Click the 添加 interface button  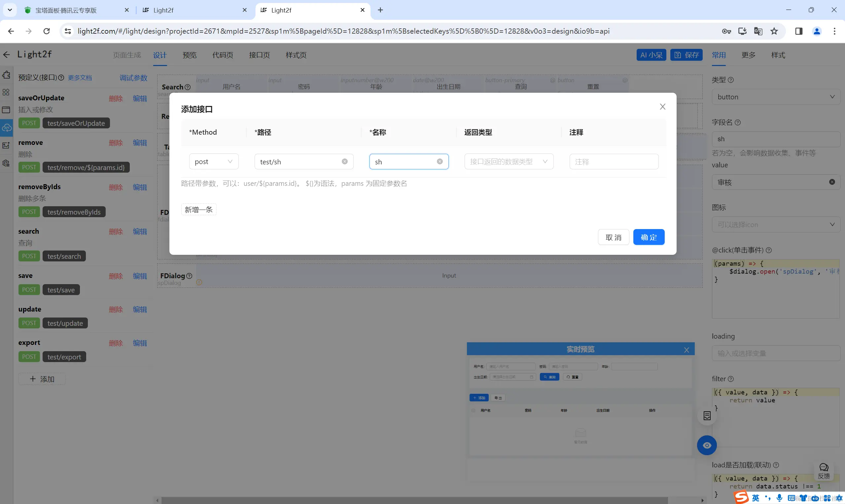[42, 379]
